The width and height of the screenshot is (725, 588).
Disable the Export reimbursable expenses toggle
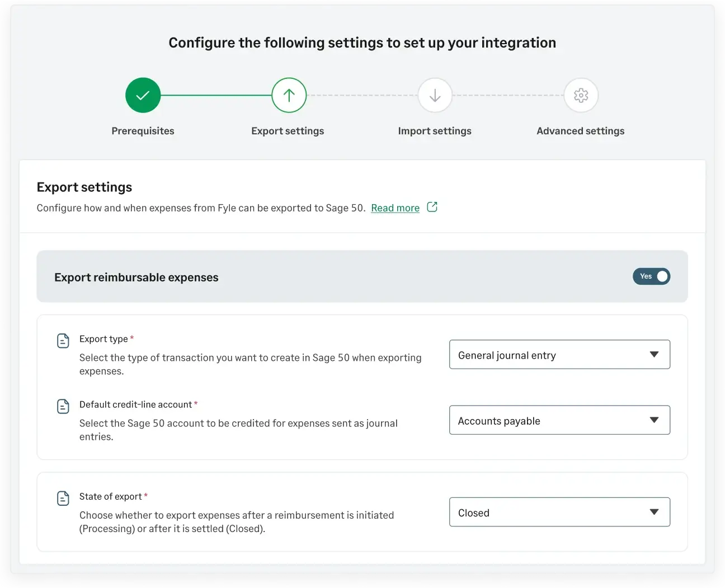pos(651,276)
